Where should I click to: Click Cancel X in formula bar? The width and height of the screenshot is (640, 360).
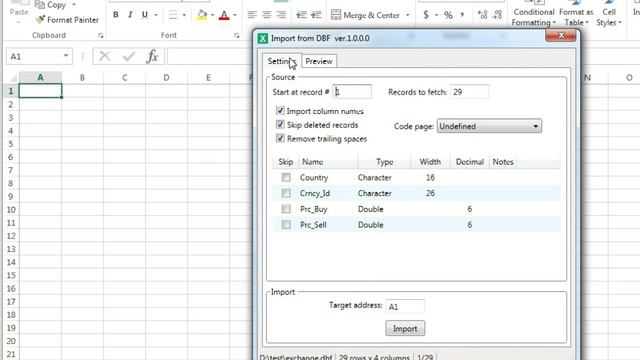coord(105,56)
